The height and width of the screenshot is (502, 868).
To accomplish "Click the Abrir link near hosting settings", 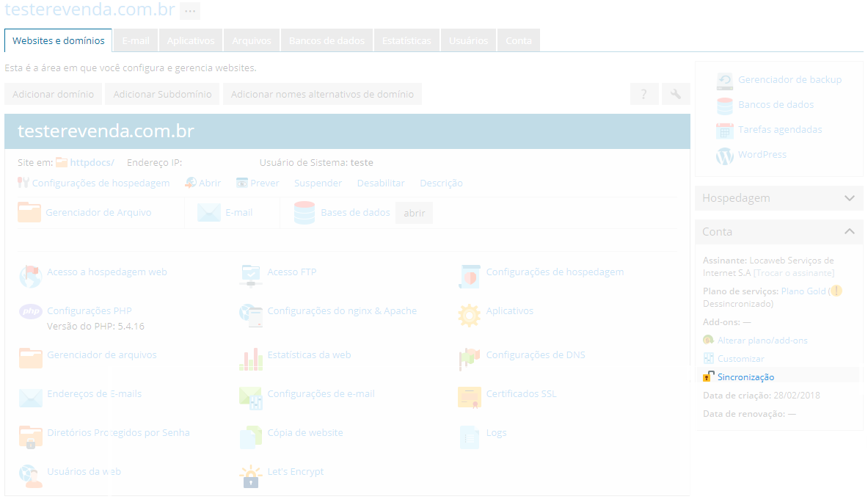I will click(x=210, y=183).
